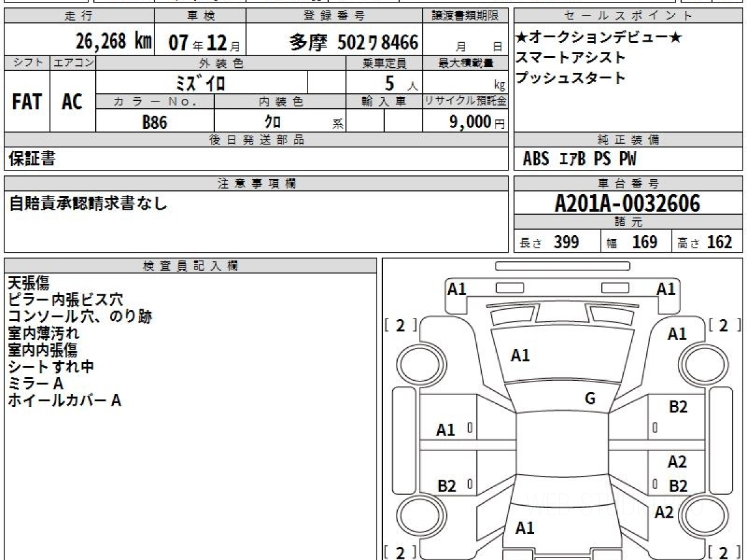Select recycle deposit 9,000円
The image size is (747, 560).
pyautogui.click(x=477, y=122)
